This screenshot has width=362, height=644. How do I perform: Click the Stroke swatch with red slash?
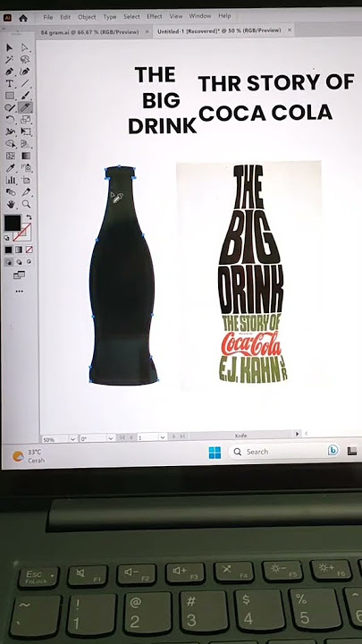[21, 232]
